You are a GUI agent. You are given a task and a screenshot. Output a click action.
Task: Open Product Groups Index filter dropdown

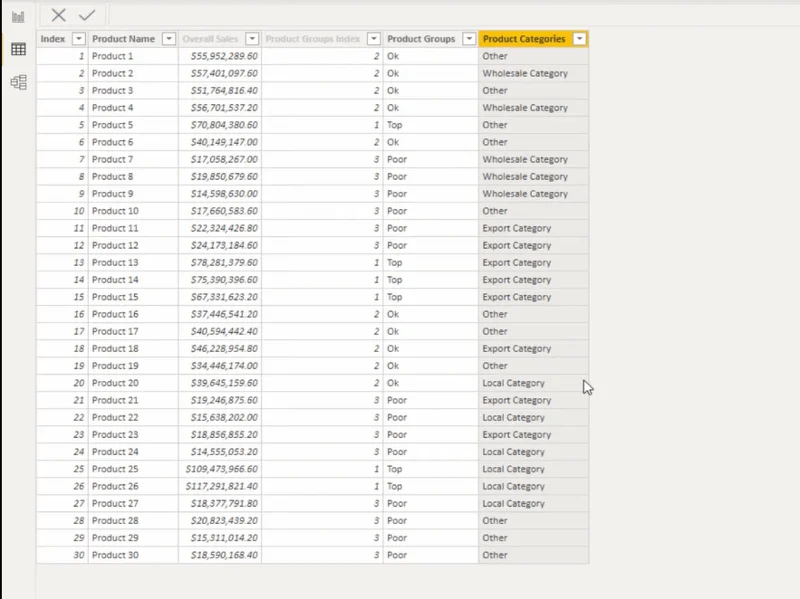coord(374,39)
